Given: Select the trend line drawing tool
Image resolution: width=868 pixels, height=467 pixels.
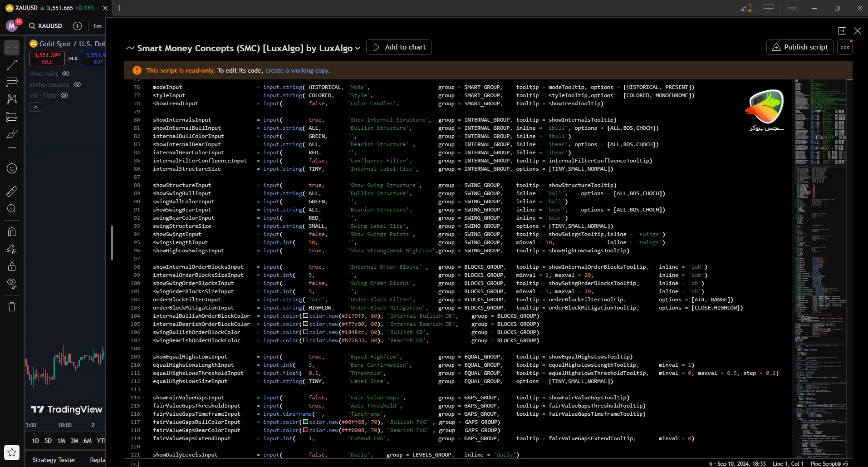Looking at the screenshot, I should point(12,65).
